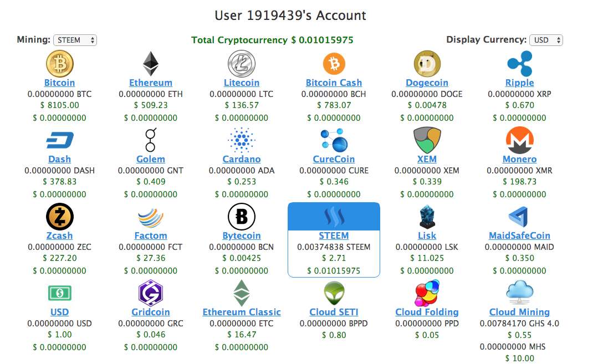Click the Ethereum Classic link
603x364 pixels.
pyautogui.click(x=241, y=312)
